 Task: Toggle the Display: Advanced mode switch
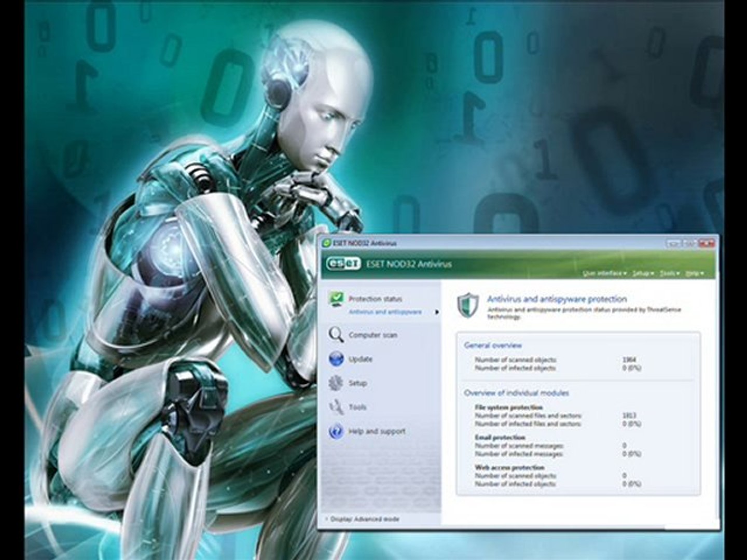click(x=362, y=519)
